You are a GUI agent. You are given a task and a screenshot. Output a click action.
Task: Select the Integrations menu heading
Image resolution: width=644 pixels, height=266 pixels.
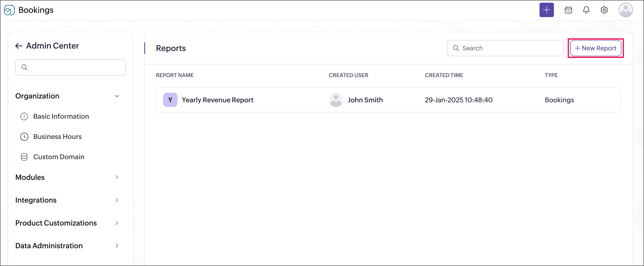[36, 200]
